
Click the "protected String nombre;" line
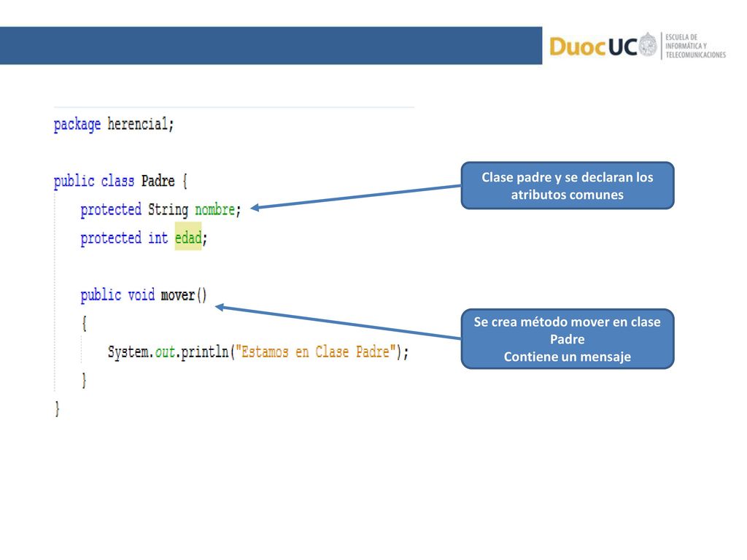pos(161,209)
